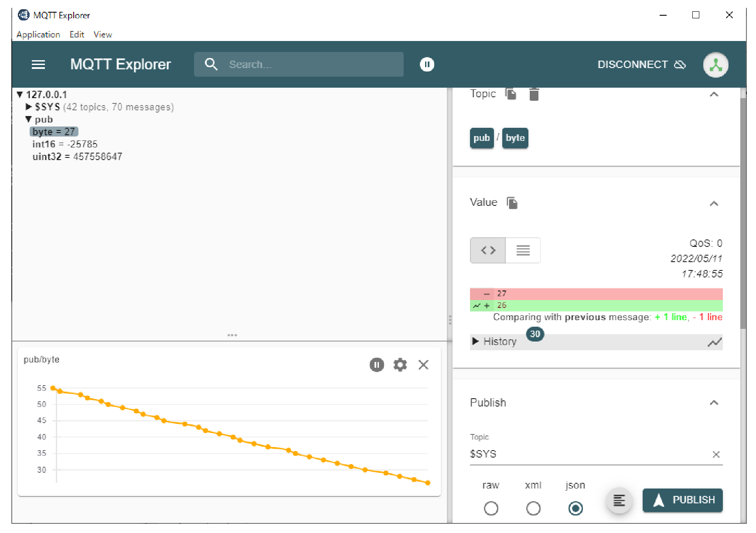Minimize the MQTT Explorer window
The image size is (756, 533).
[x=663, y=15]
